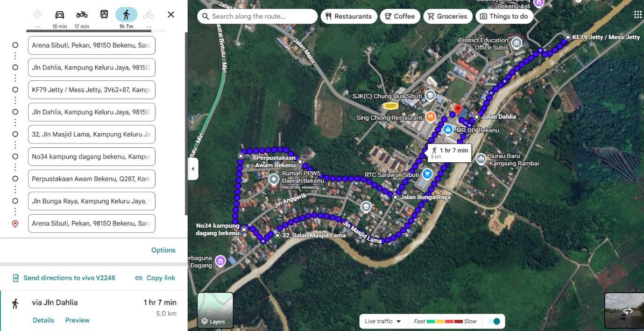
Task: Select the motorcycle travel mode icon
Action: coord(82,14)
